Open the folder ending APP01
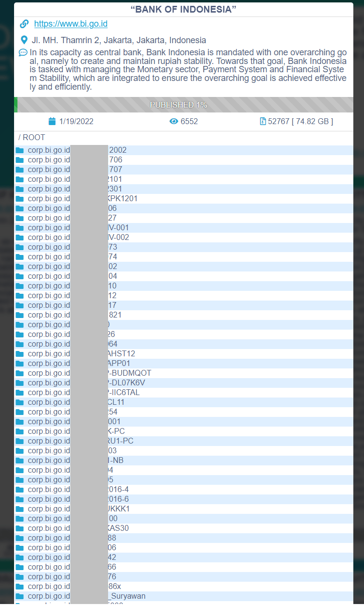Viewport: 364px width, 605px height. [x=184, y=364]
